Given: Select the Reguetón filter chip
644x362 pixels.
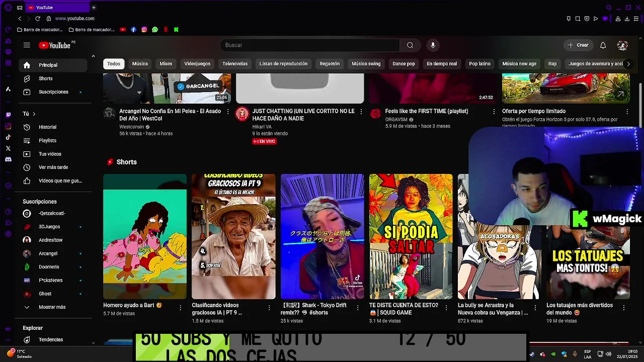Looking at the screenshot, I should (x=330, y=64).
